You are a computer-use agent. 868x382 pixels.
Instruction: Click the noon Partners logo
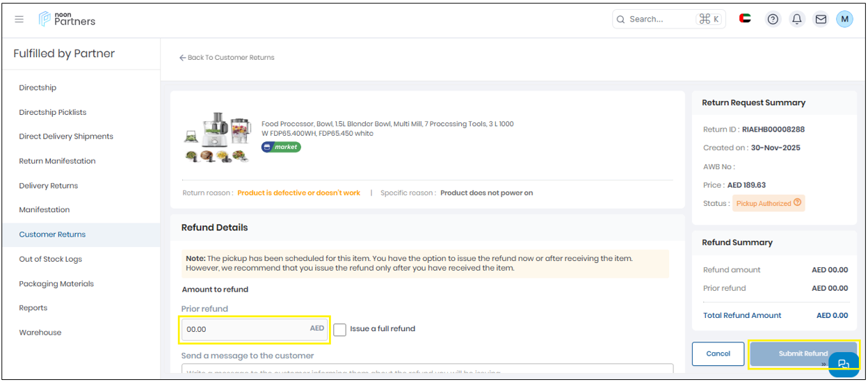[67, 19]
